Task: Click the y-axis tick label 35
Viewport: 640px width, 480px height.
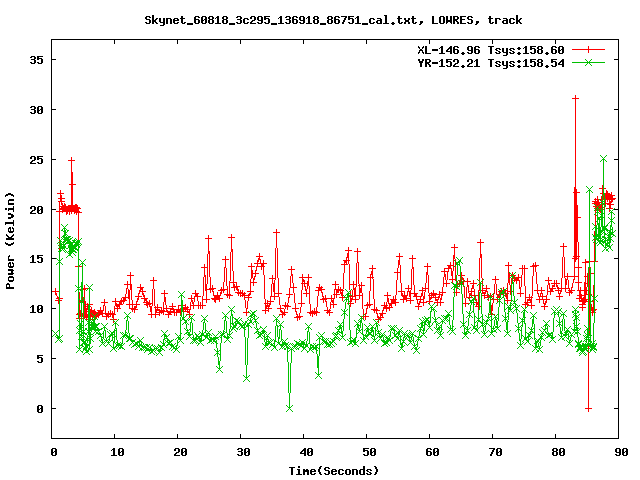Action: click(x=36, y=60)
